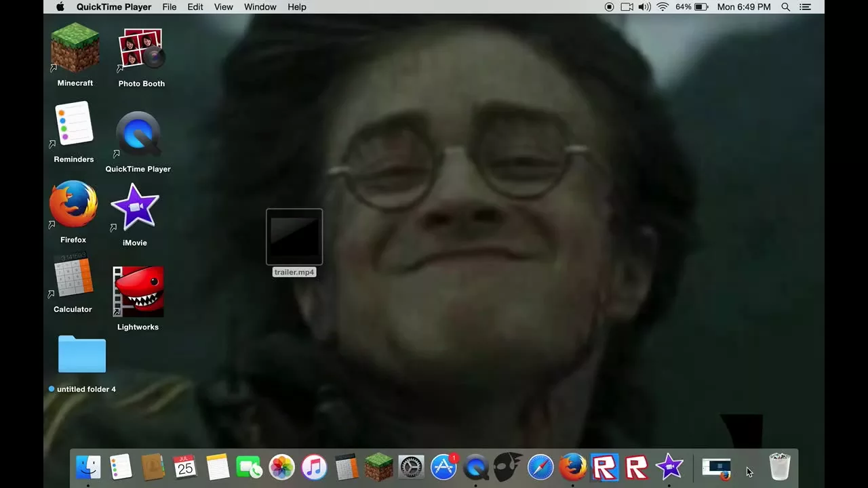This screenshot has height=488, width=868.
Task: Show the 64% battery status menu
Action: click(x=692, y=7)
